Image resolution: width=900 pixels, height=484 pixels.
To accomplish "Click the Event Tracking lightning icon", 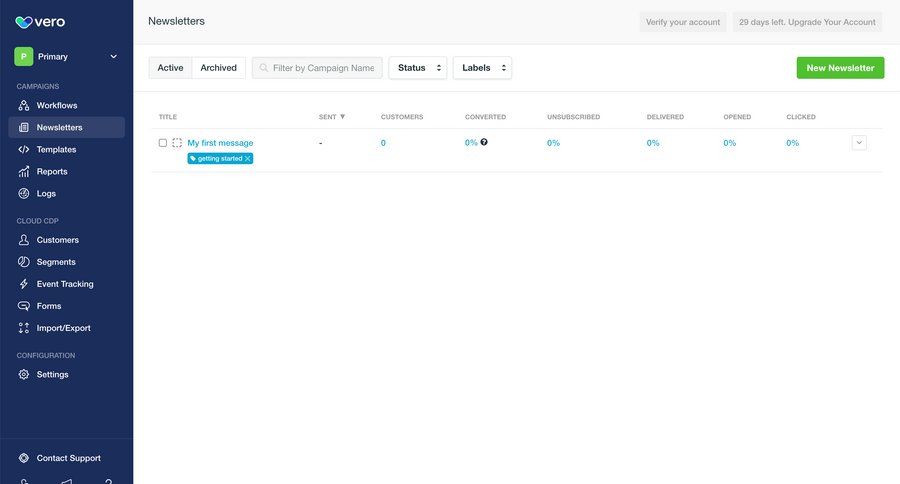I will (x=24, y=284).
